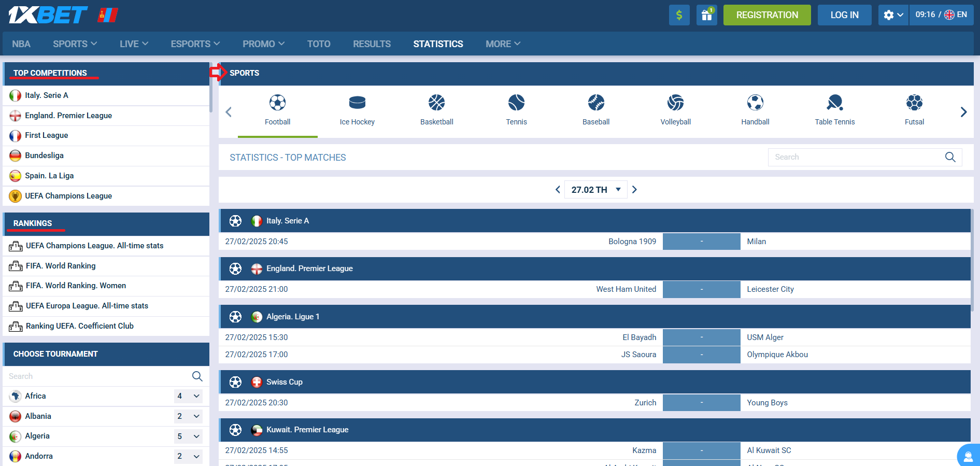Open the Algeria. Ligue 1 league header

(x=594, y=317)
